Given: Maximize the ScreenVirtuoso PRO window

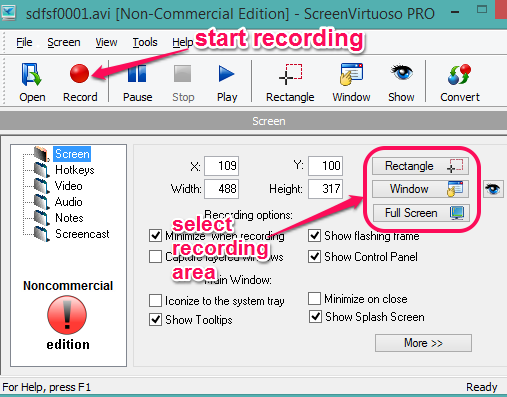Looking at the screenshot, I should 482,10.
